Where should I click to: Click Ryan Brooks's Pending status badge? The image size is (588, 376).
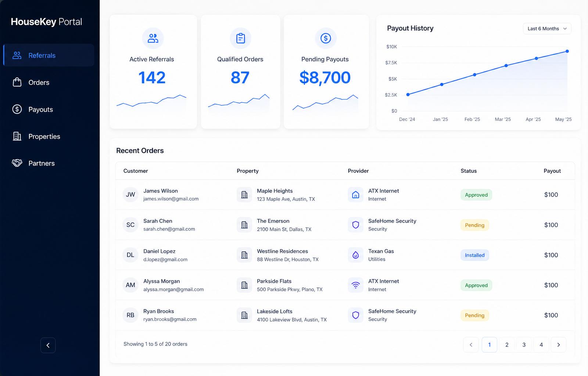click(x=475, y=315)
